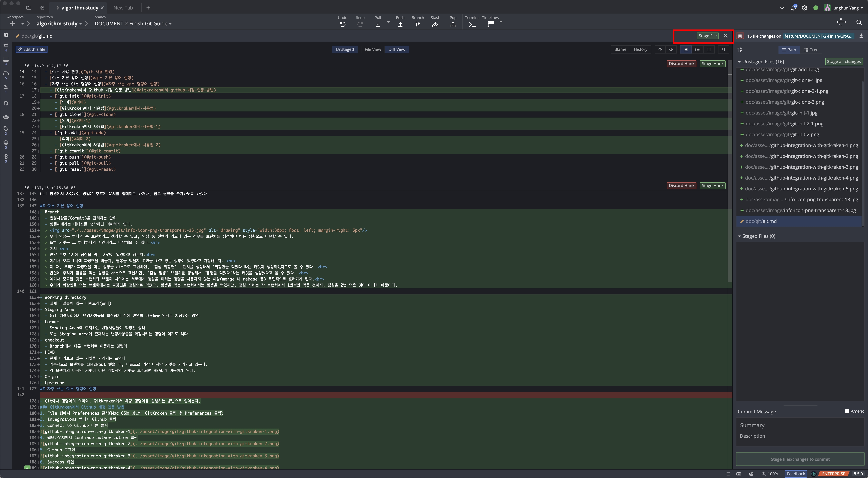Select doc/git/git.md in unstaged files
Screen dimensions: 868x478
click(799, 222)
